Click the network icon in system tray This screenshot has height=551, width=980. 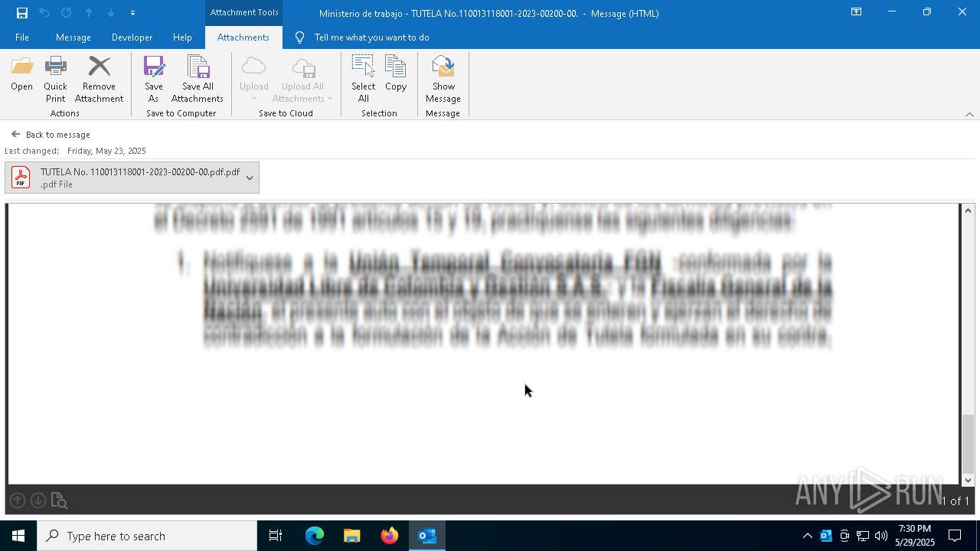(863, 536)
